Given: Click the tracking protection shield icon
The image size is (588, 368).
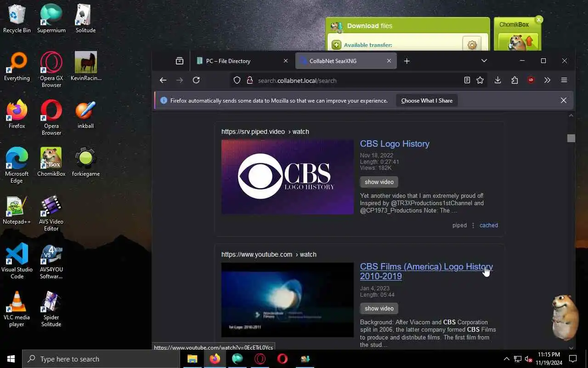Looking at the screenshot, I should 237,80.
